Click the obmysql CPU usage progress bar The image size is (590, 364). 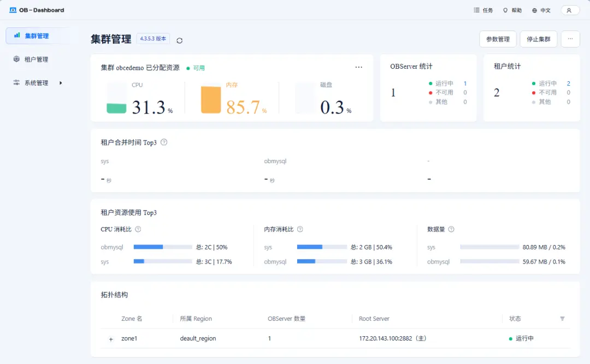point(162,247)
